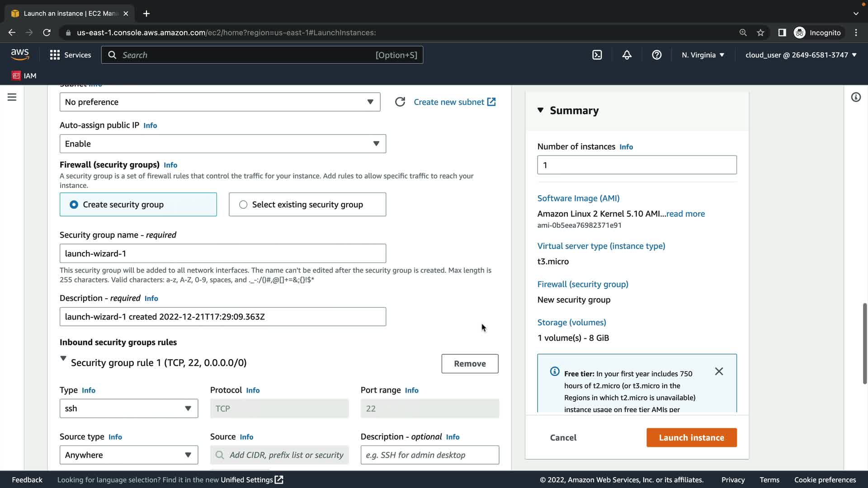Open the Type ssh dropdown
Image resolution: width=868 pixels, height=488 pixels.
pos(129,408)
